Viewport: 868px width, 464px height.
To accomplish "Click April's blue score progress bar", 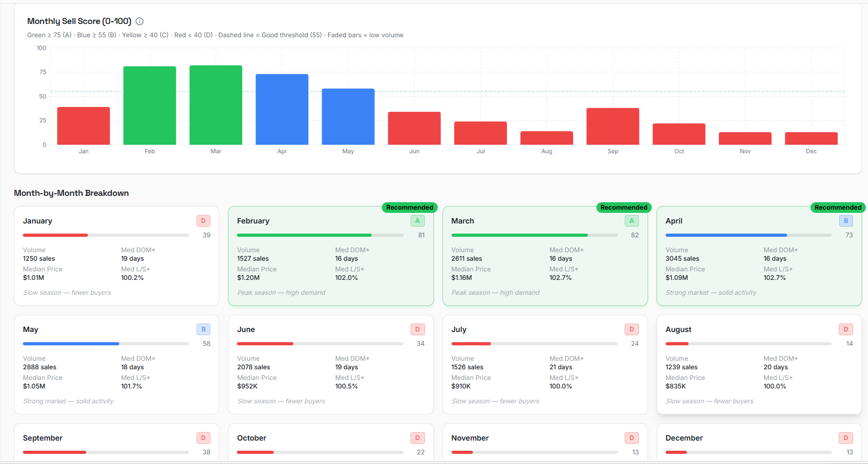I will [x=748, y=235].
